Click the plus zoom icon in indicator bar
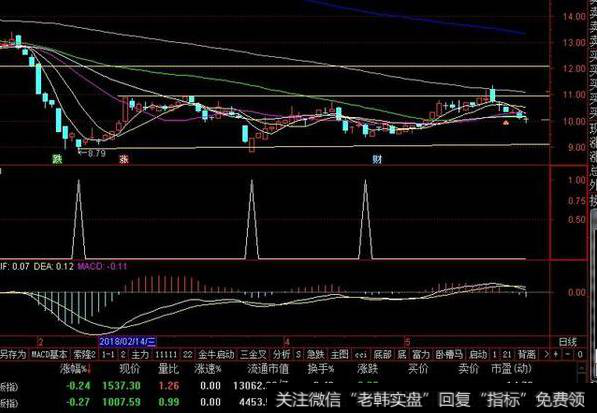 coord(556,354)
